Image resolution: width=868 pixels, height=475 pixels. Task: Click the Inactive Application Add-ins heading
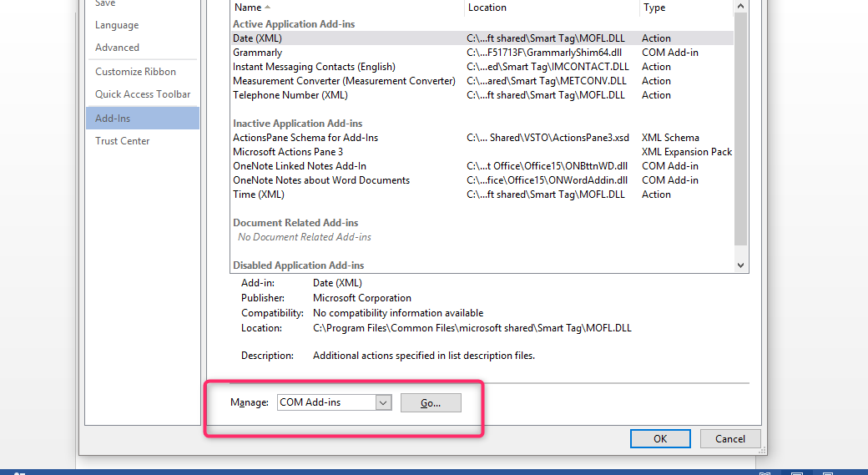click(x=297, y=124)
